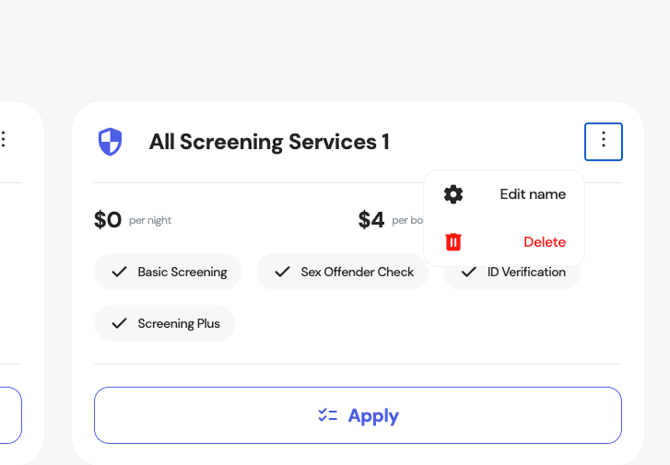Viewport: 670px width, 465px height.
Task: Click the three-dot menu on All Screening Services 1
Action: pyautogui.click(x=603, y=142)
